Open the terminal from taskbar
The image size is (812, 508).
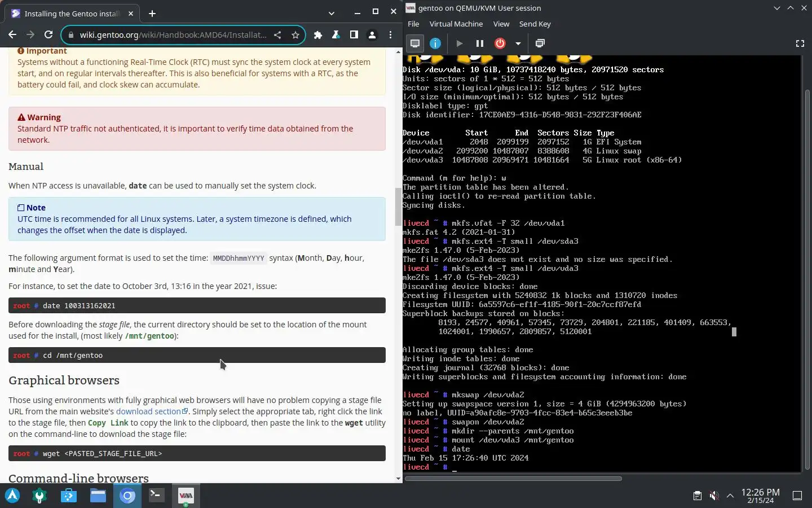[x=156, y=496]
